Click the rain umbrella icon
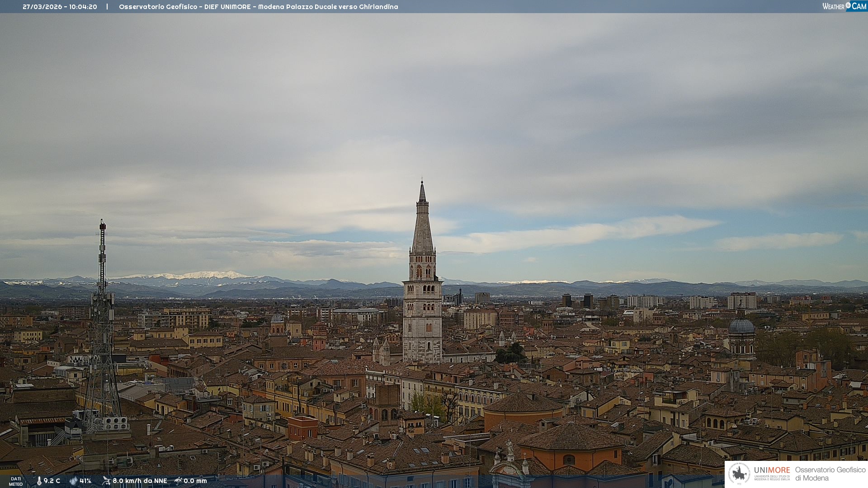868x488 pixels. pos(178,481)
